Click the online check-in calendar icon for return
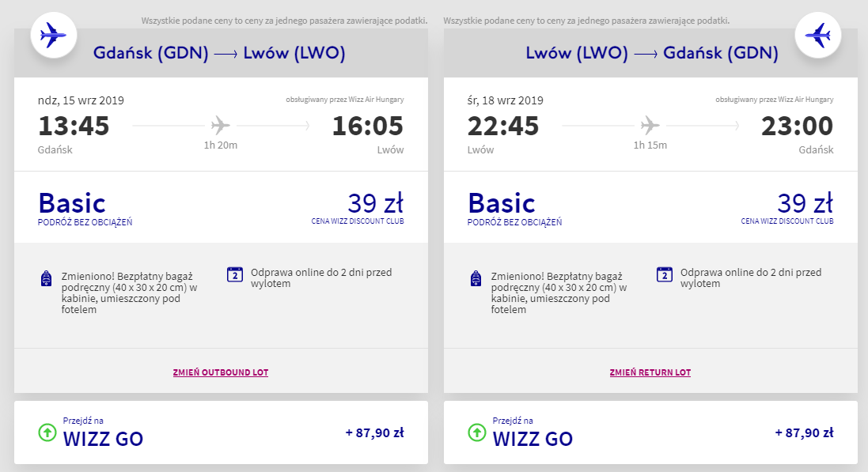This screenshot has height=472, width=868. [665, 274]
